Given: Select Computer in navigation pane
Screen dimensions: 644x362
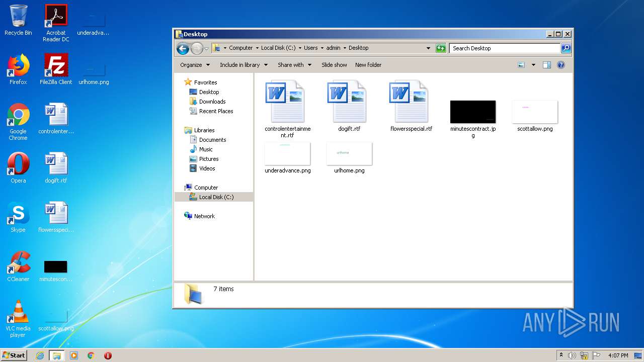Looking at the screenshot, I should point(201,188).
